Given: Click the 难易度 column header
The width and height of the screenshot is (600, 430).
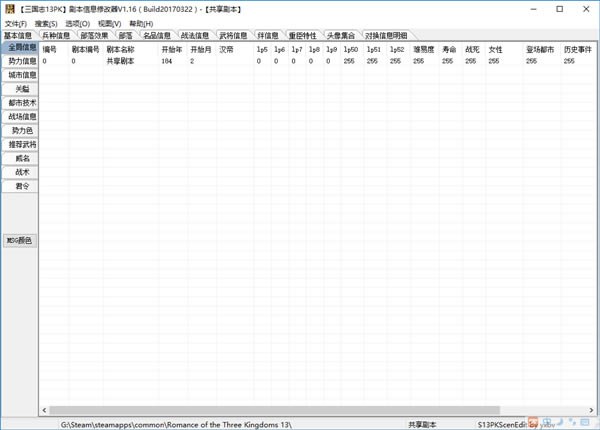Looking at the screenshot, I should pyautogui.click(x=424, y=48).
